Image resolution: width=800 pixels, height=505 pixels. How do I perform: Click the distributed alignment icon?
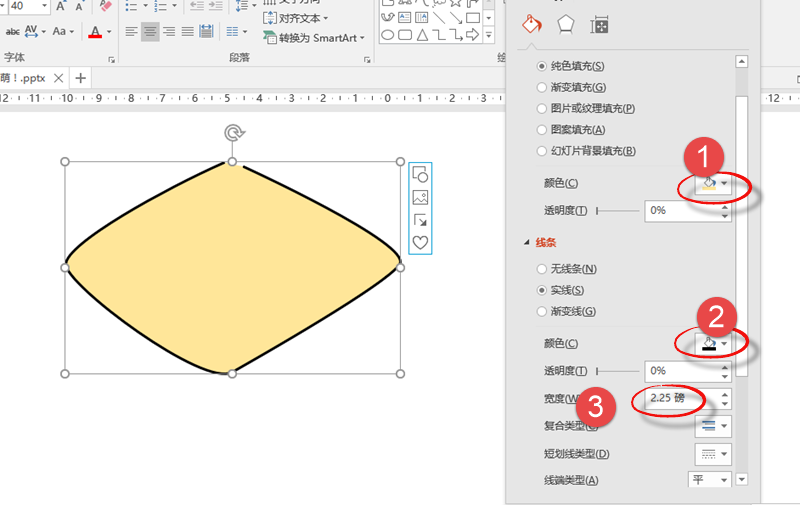tap(206, 32)
